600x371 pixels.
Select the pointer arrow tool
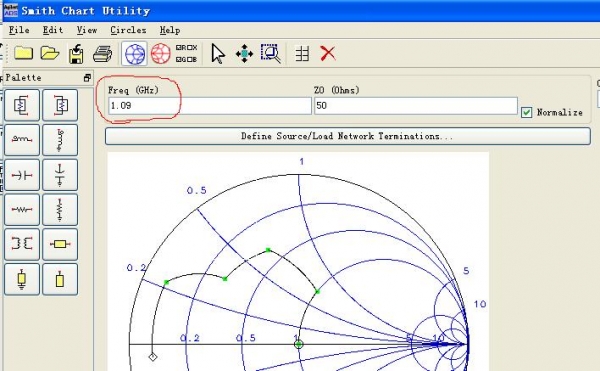click(218, 54)
